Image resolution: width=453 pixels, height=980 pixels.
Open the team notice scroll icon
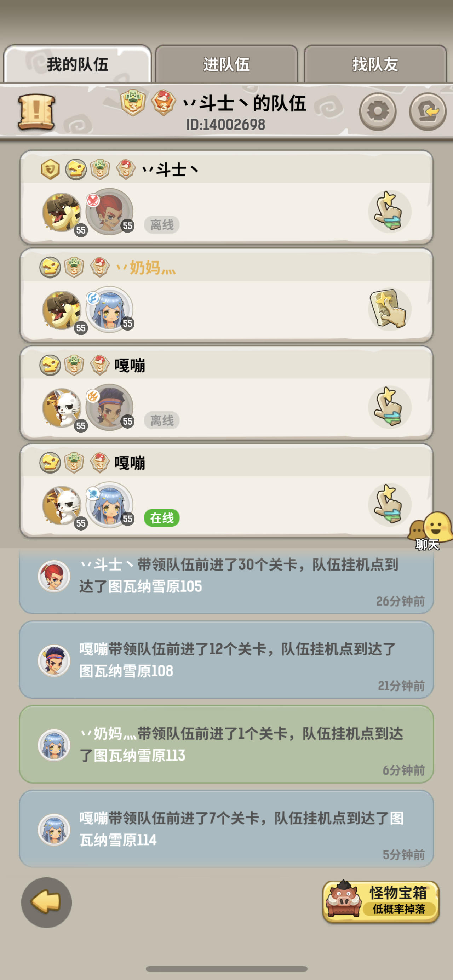click(36, 111)
